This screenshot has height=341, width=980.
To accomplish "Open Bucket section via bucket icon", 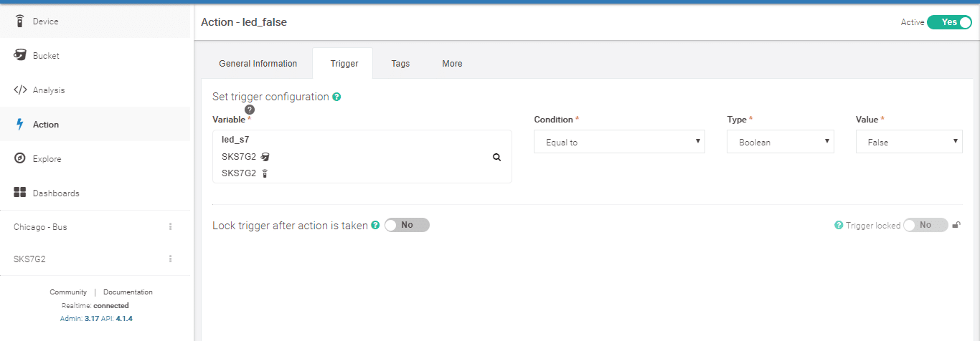I will (x=20, y=56).
